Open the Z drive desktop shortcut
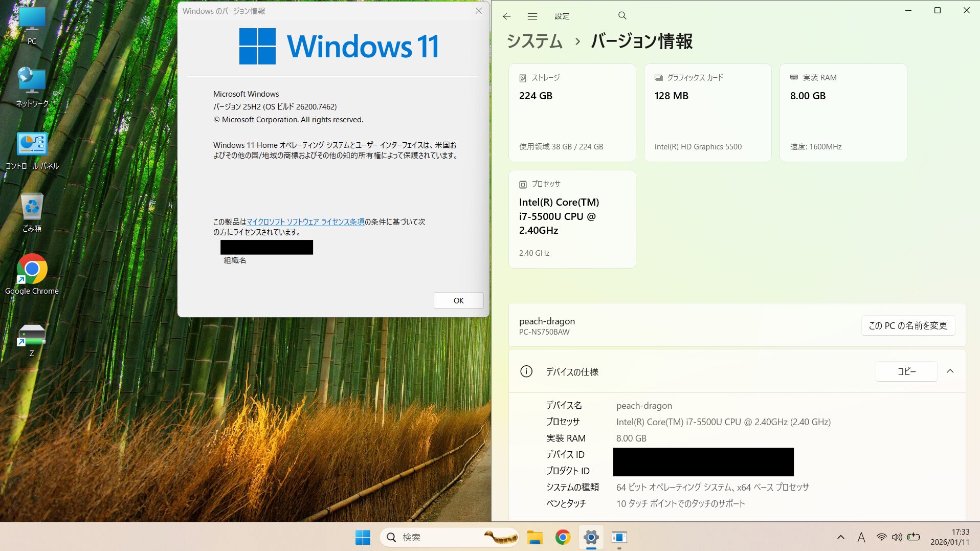The image size is (980, 551). [32, 339]
